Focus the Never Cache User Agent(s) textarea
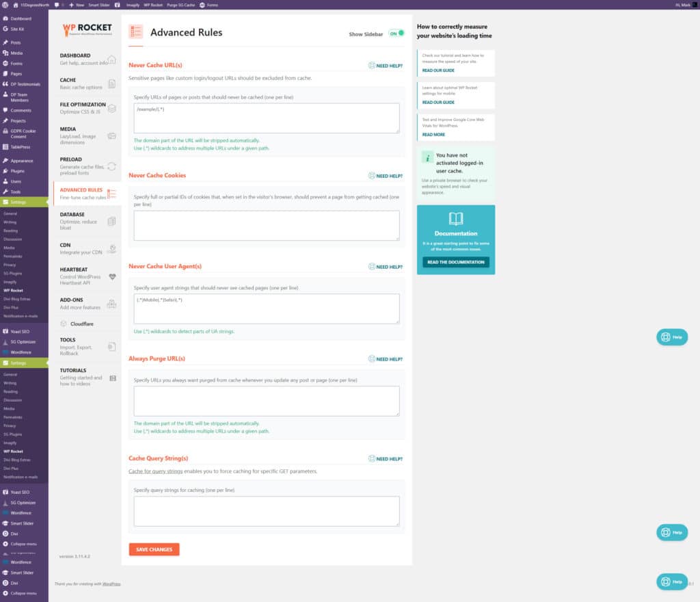This screenshot has height=602, width=700. point(267,309)
